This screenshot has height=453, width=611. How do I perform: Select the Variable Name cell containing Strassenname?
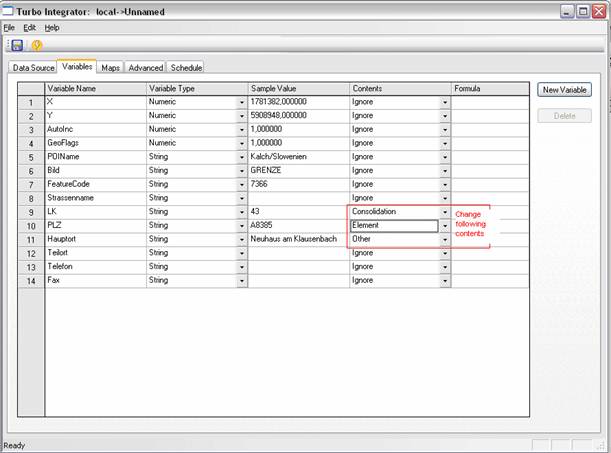click(x=94, y=198)
